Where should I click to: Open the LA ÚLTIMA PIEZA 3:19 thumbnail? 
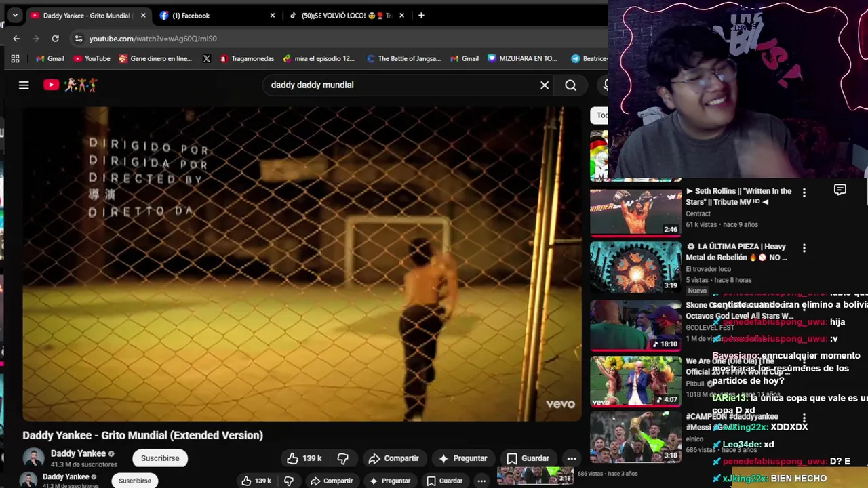pyautogui.click(x=635, y=267)
